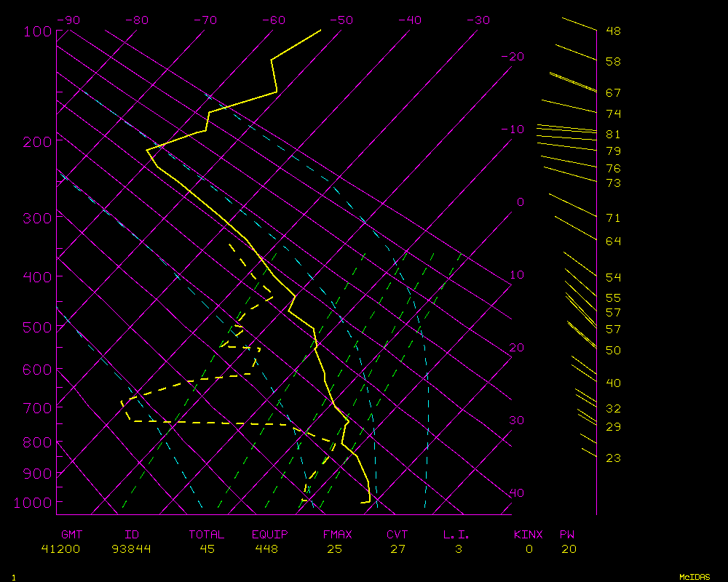
Task: Click the TOTAL index header
Action: 207,535
